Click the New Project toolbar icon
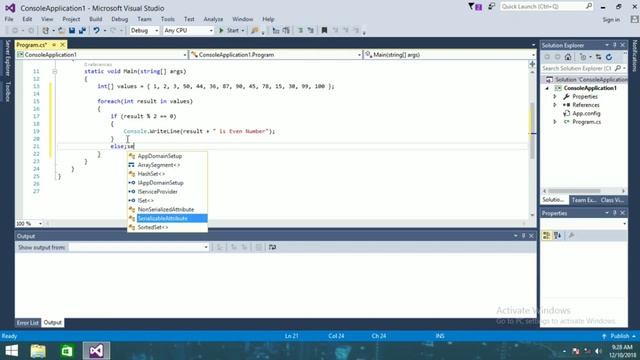The image size is (640, 360). coord(46,31)
